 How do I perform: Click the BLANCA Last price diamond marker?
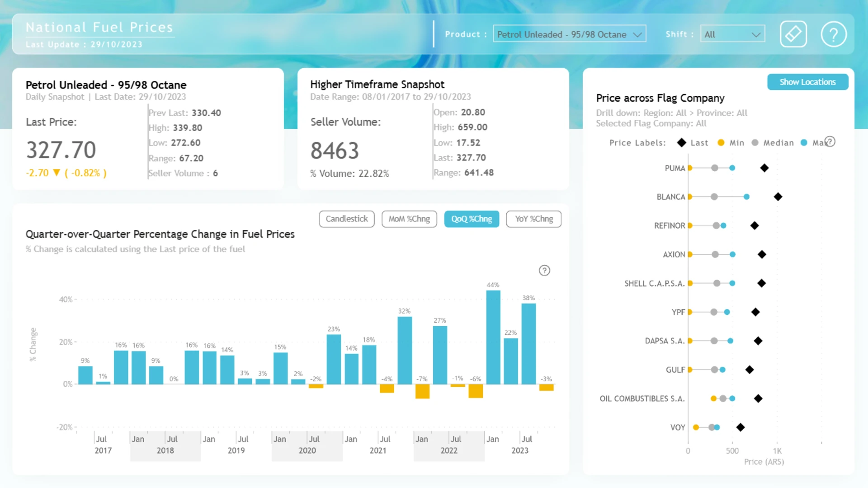pos(778,197)
